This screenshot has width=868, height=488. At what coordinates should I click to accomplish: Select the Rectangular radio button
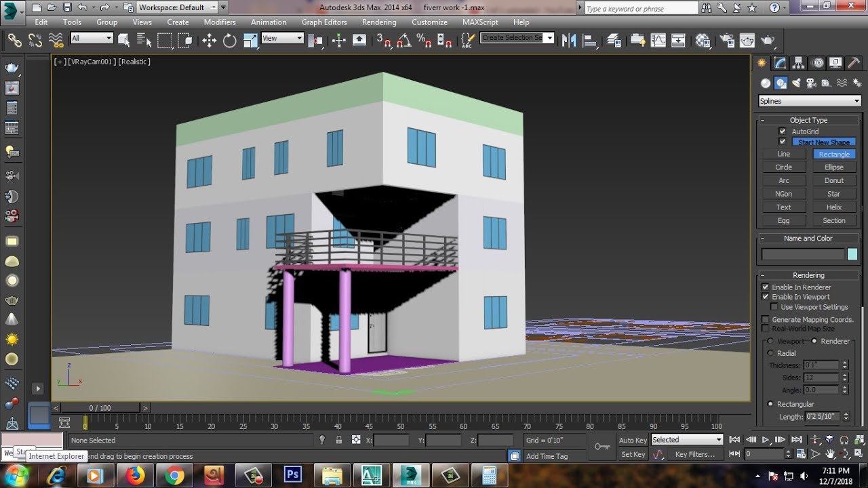pyautogui.click(x=770, y=404)
